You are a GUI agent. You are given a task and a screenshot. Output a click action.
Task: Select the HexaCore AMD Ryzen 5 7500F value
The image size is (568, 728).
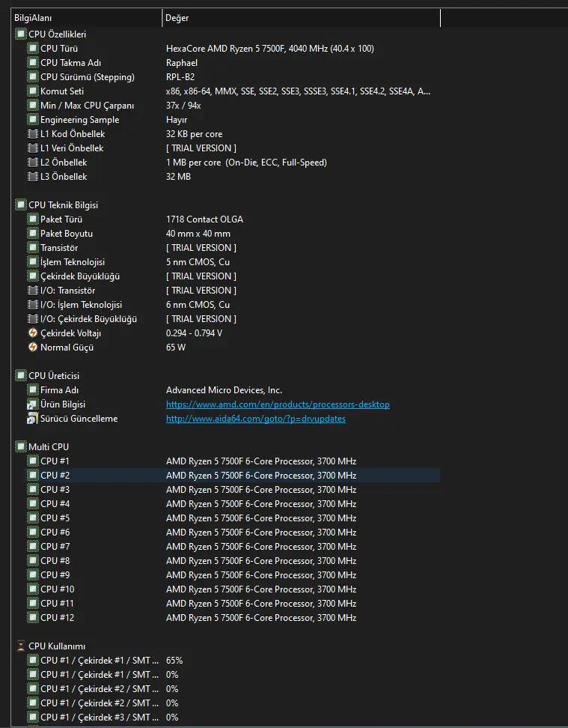pos(270,48)
